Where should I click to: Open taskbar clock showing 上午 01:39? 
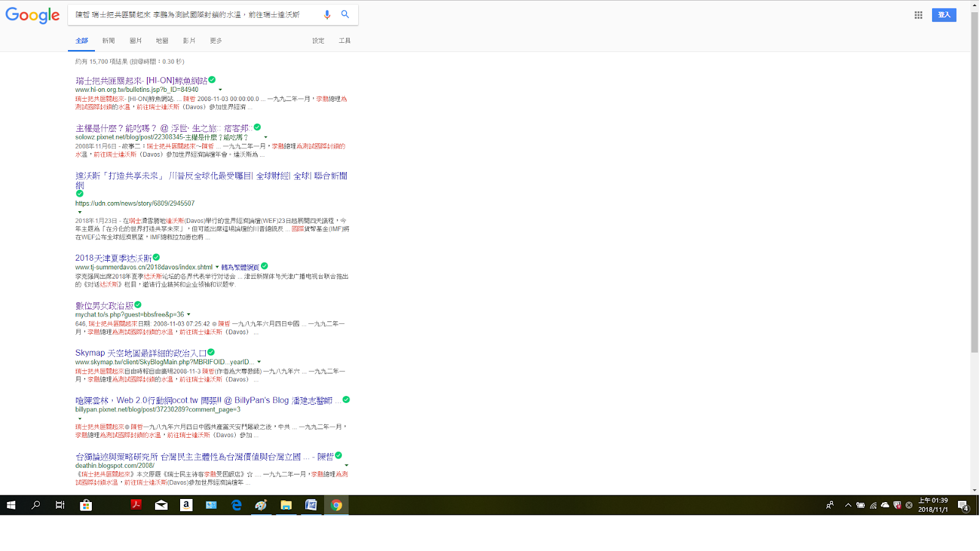(x=933, y=505)
